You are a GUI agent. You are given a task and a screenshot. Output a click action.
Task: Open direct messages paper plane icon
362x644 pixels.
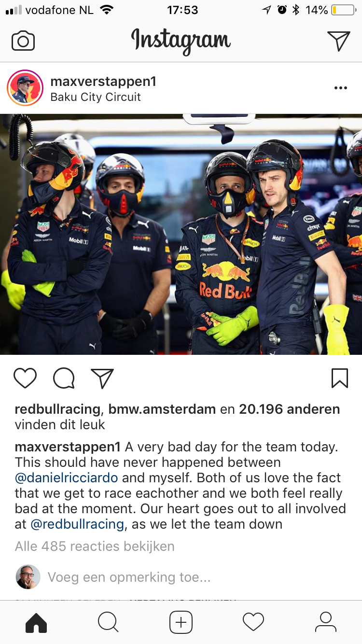click(x=338, y=41)
